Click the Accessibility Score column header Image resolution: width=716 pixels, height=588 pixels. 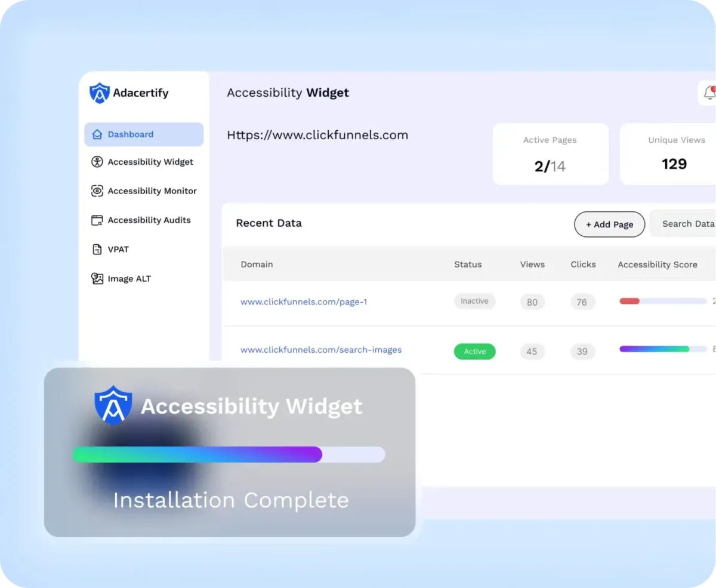658,264
